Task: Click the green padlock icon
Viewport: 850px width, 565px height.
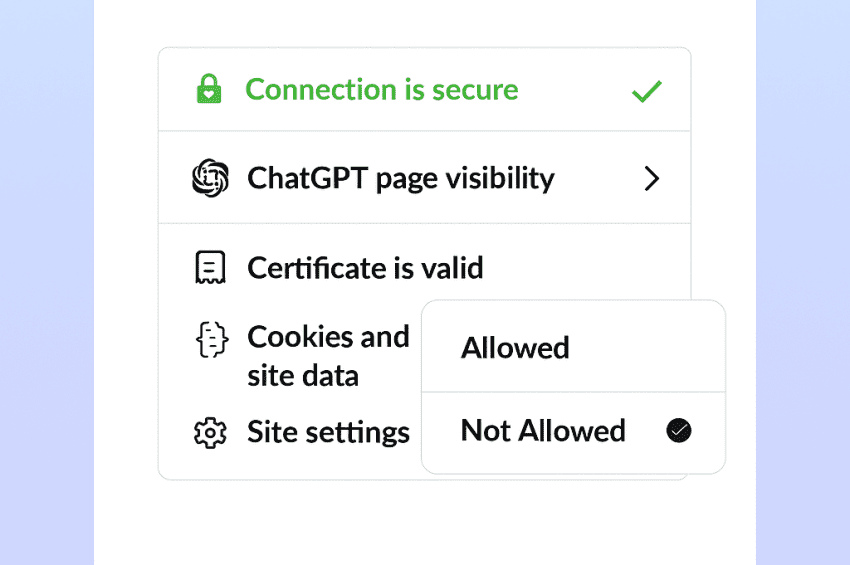Action: pyautogui.click(x=208, y=90)
